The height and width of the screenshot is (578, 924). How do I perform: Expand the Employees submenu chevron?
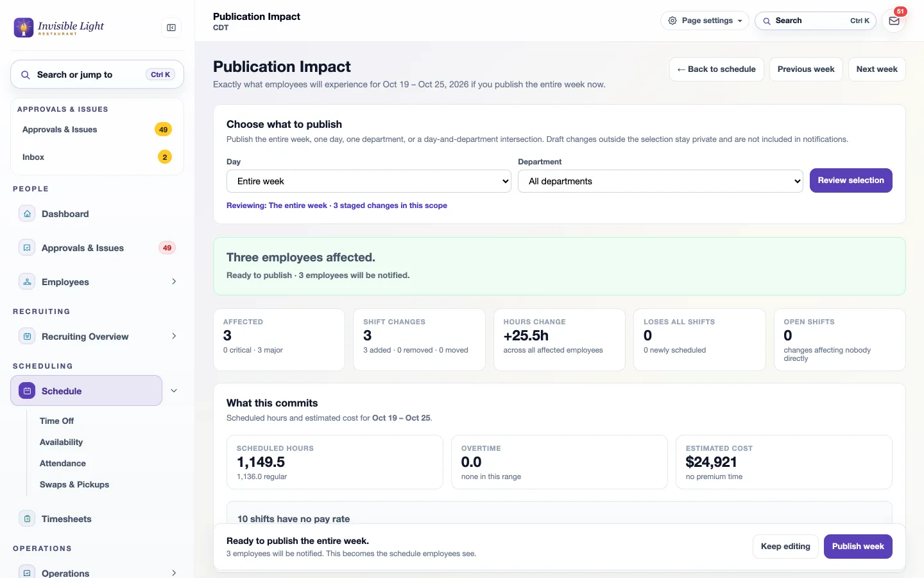click(174, 282)
